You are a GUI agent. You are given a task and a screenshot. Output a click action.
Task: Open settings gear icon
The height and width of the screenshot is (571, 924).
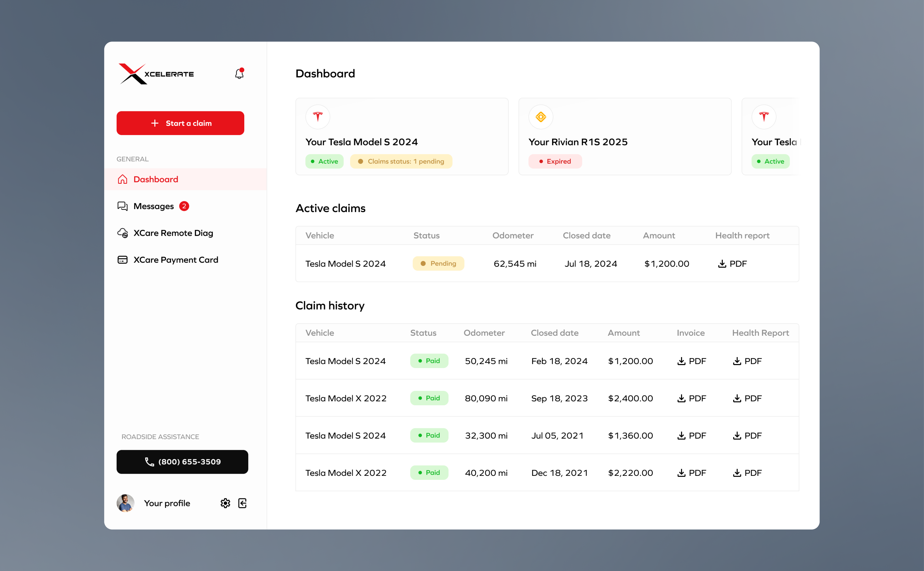pyautogui.click(x=226, y=503)
